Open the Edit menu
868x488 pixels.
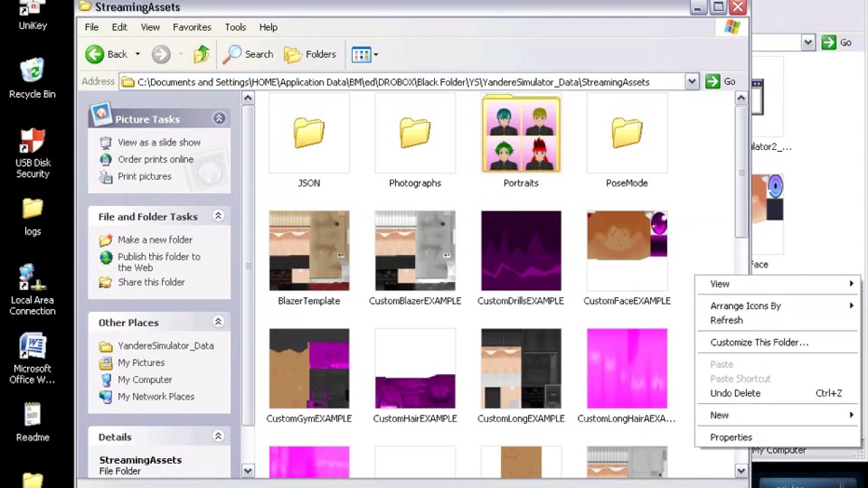pos(119,27)
